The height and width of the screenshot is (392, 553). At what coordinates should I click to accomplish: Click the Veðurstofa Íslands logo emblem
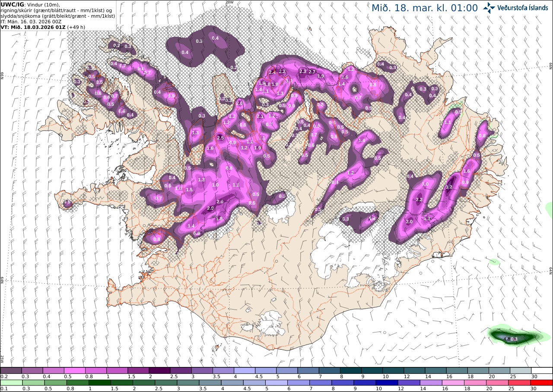tap(489, 7)
